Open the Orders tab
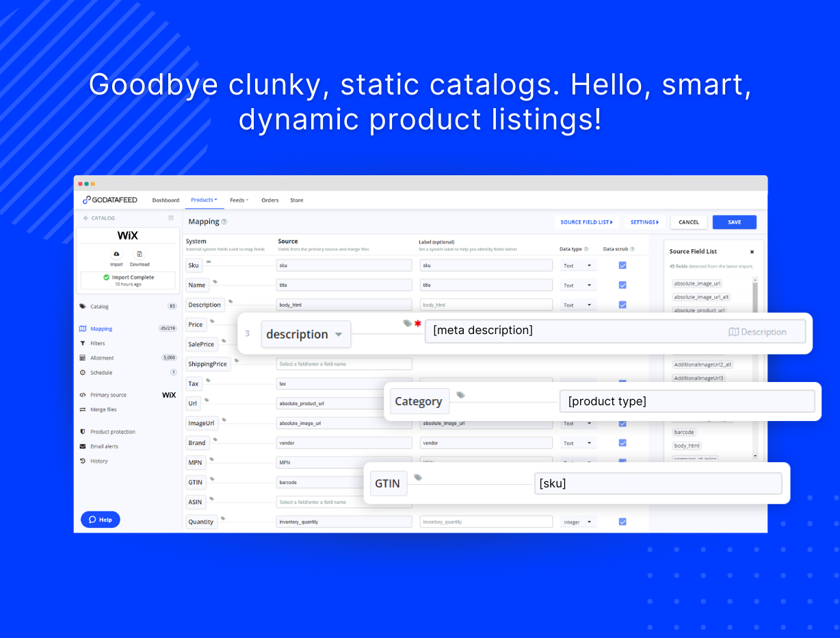The width and height of the screenshot is (840, 638). coord(270,200)
